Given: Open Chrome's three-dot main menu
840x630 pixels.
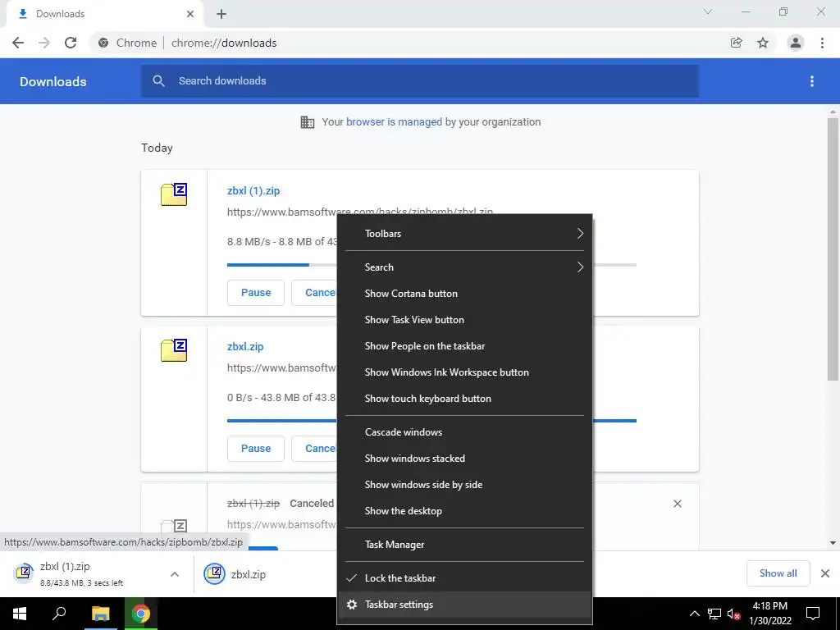Looking at the screenshot, I should coord(822,43).
